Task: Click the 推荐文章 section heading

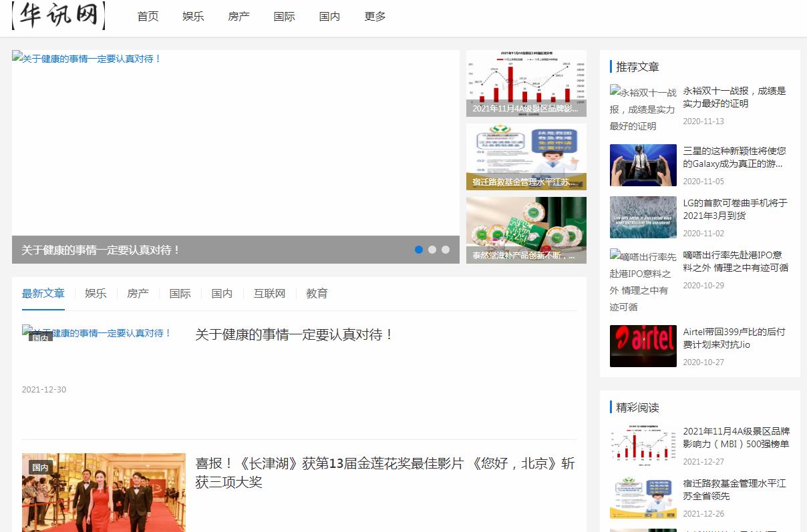Action: (x=638, y=67)
